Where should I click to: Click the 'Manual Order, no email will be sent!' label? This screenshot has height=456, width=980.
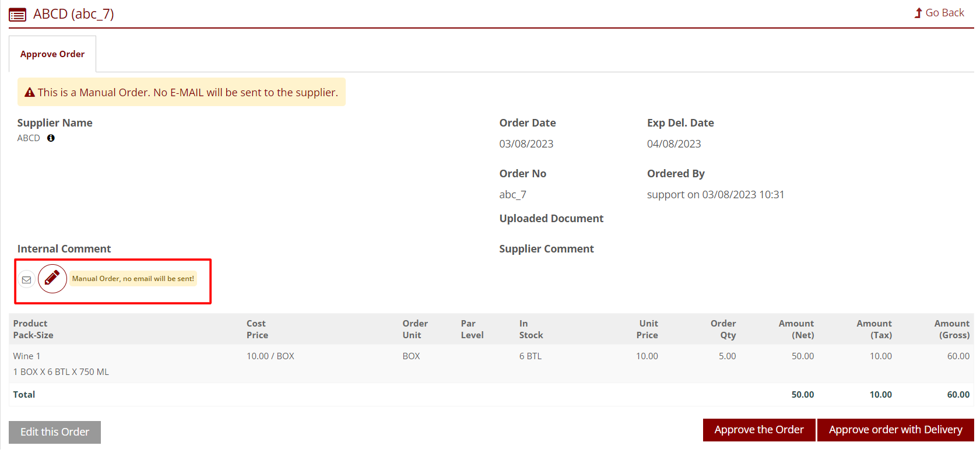coord(133,279)
